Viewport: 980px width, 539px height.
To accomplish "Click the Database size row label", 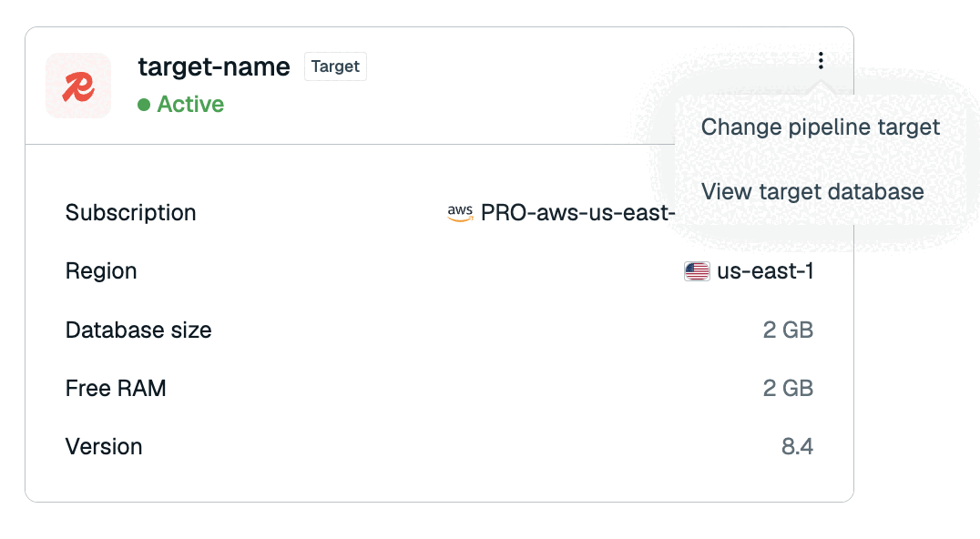I will click(x=138, y=330).
